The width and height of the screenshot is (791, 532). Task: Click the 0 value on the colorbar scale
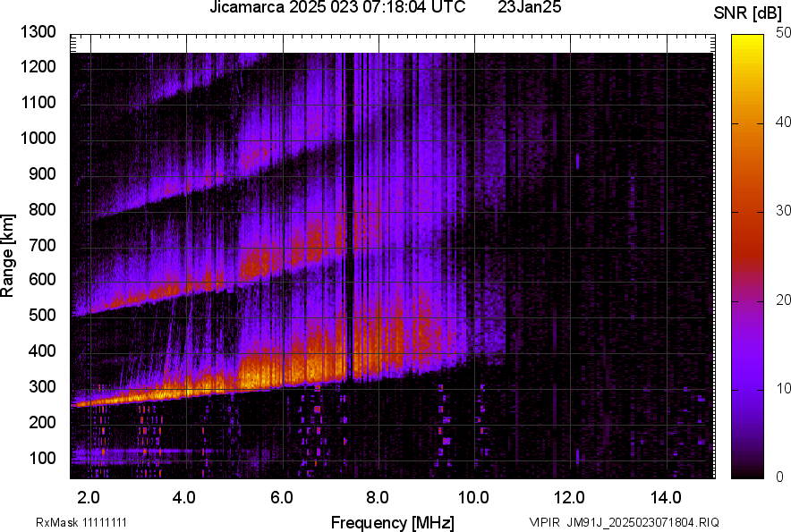click(x=779, y=477)
